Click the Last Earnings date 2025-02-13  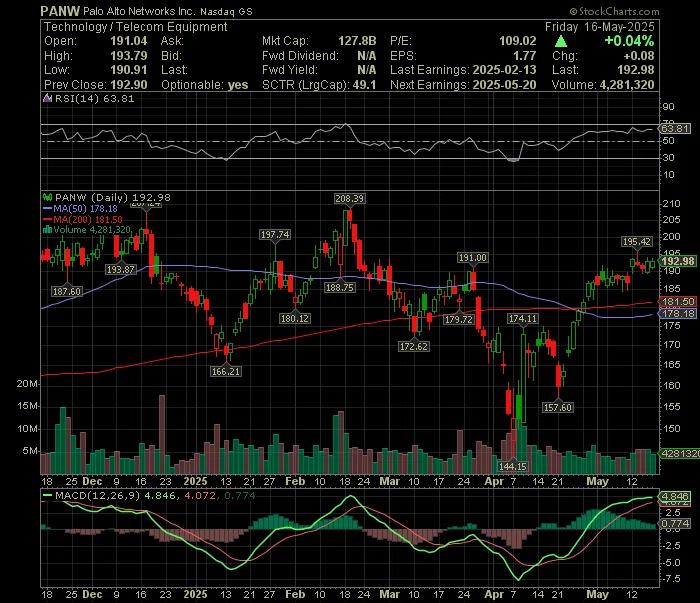(x=504, y=70)
